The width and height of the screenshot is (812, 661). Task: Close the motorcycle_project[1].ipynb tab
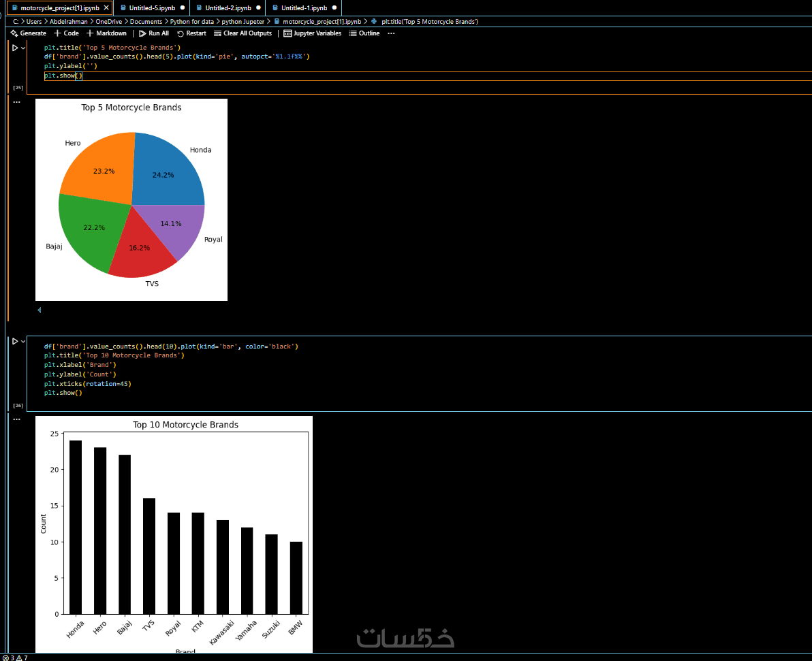point(106,7)
